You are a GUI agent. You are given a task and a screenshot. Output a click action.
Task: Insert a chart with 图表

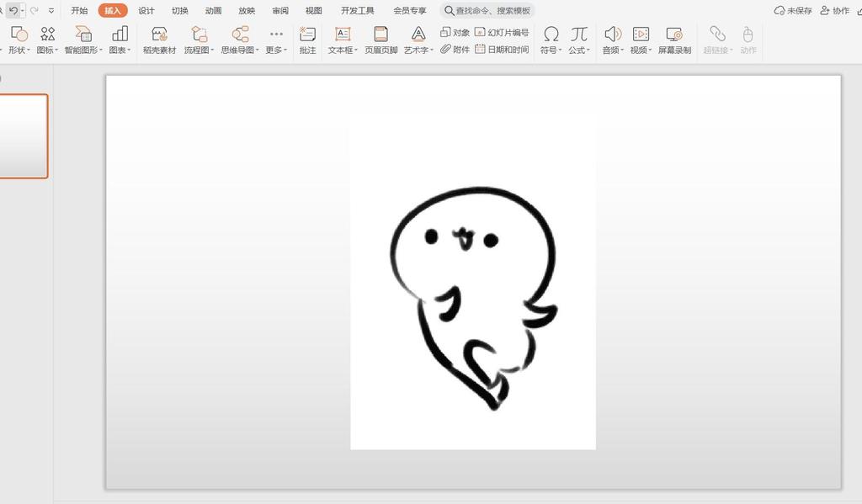(120, 39)
